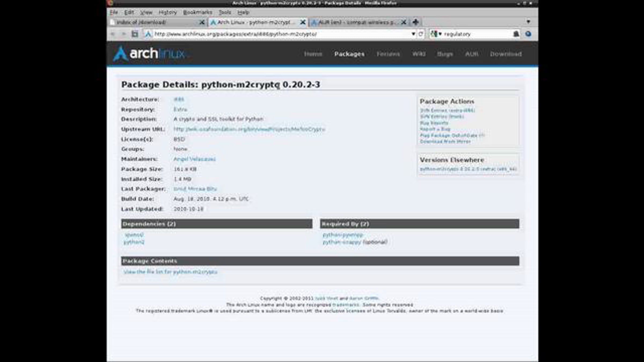Image resolution: width=644 pixels, height=362 pixels.
Task: Click the Download From Mirror link
Action: coord(445,142)
